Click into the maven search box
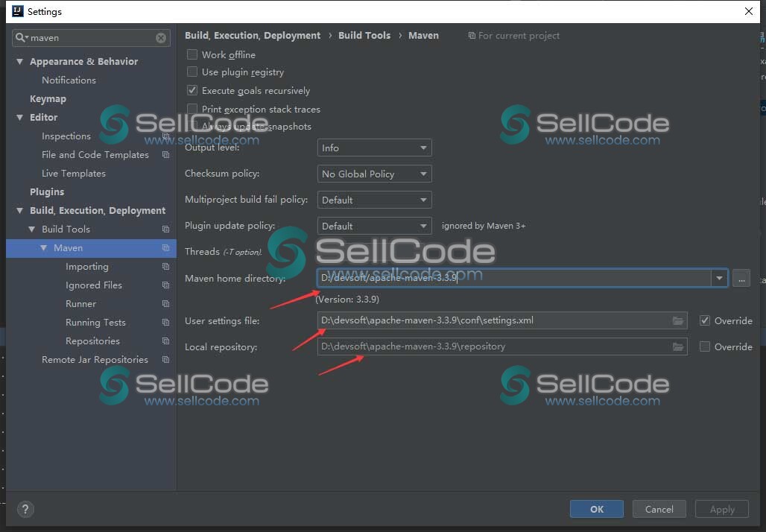 pos(92,38)
